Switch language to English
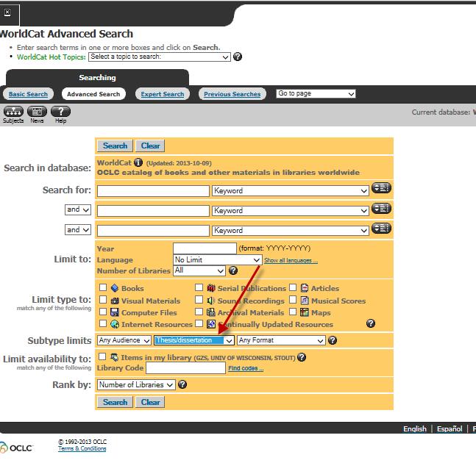 (415, 428)
